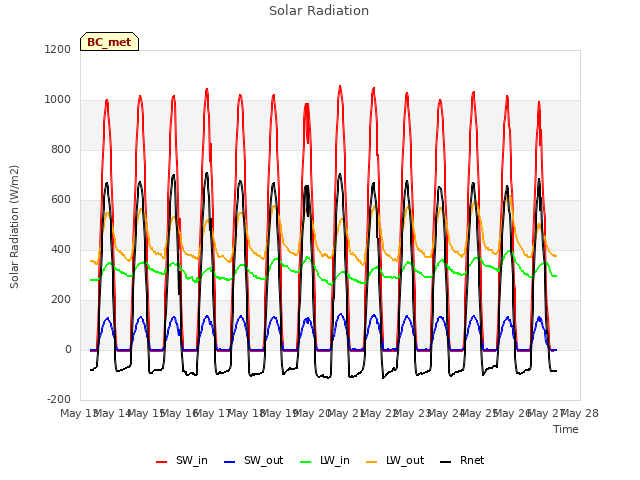Image resolution: width=640 pixels, height=480 pixels.
Task: Click the 600 y-axis tick label
Action: click(x=61, y=200)
